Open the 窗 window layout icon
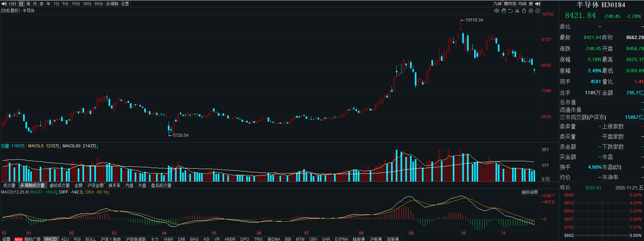The height and width of the screenshot is (241, 644). (x=531, y=4)
